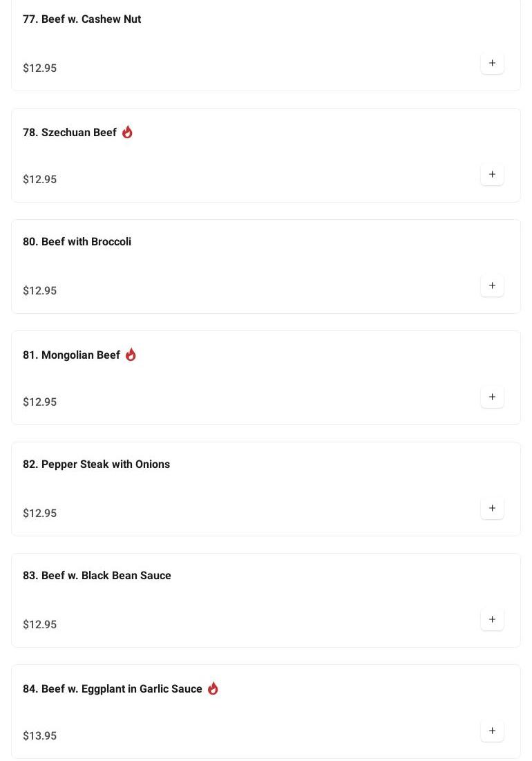Click the $12.95 price under Szechuan Beef
The height and width of the screenshot is (761, 532).
[x=40, y=179]
